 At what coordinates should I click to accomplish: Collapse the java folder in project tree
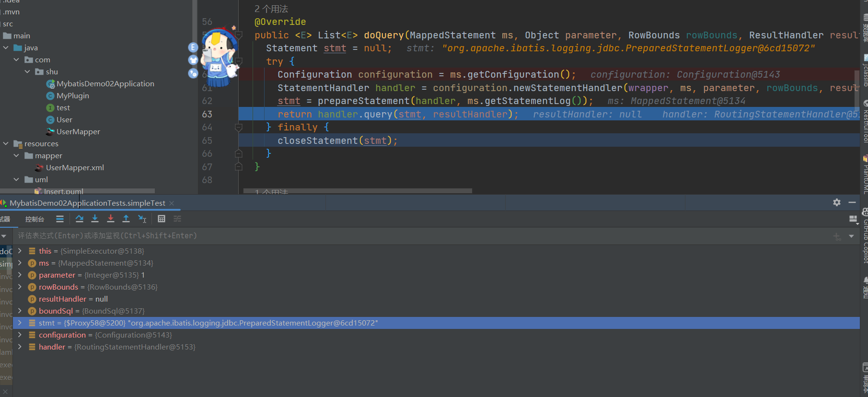click(x=6, y=47)
